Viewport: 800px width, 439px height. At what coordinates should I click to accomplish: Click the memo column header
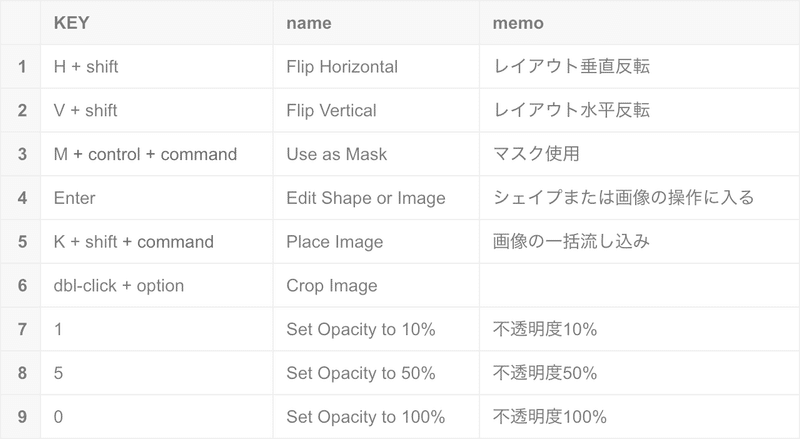pyautogui.click(x=639, y=22)
